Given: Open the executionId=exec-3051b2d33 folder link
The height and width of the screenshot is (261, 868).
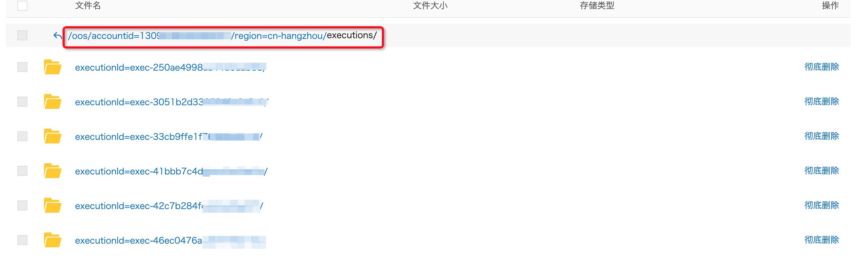Looking at the screenshot, I should [x=172, y=102].
